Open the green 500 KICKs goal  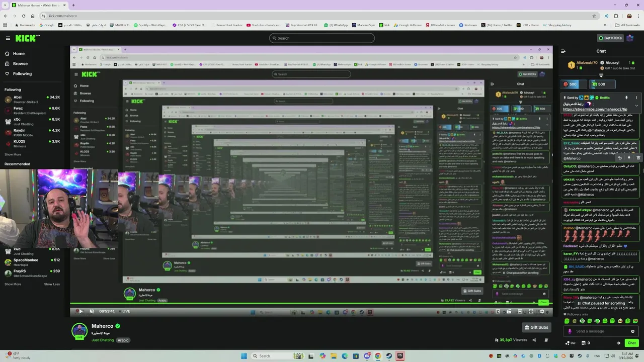point(602,84)
